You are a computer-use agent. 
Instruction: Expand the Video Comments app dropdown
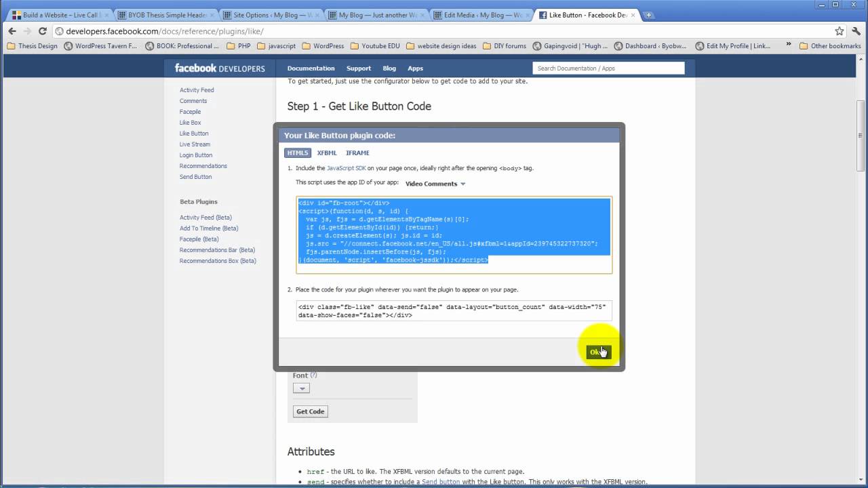coord(435,184)
